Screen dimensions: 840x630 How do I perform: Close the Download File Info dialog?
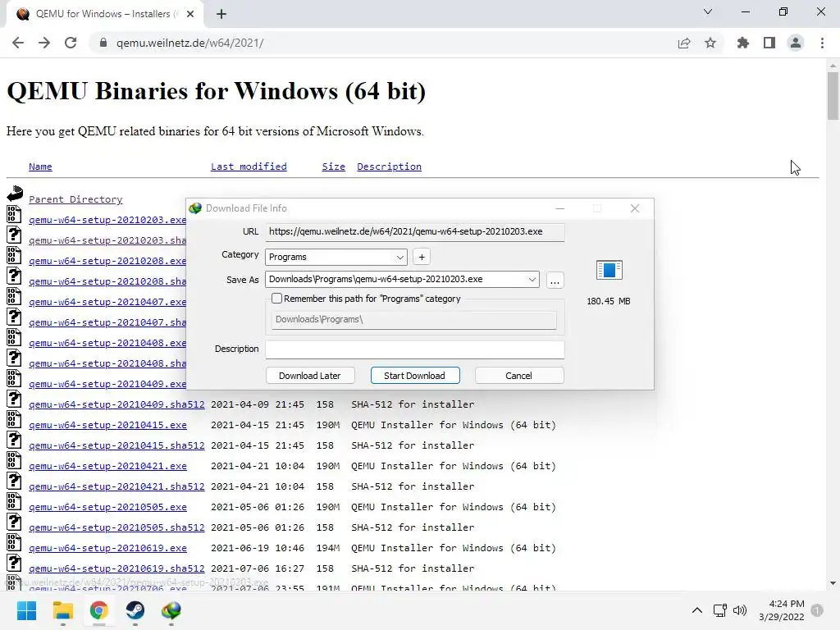635,208
